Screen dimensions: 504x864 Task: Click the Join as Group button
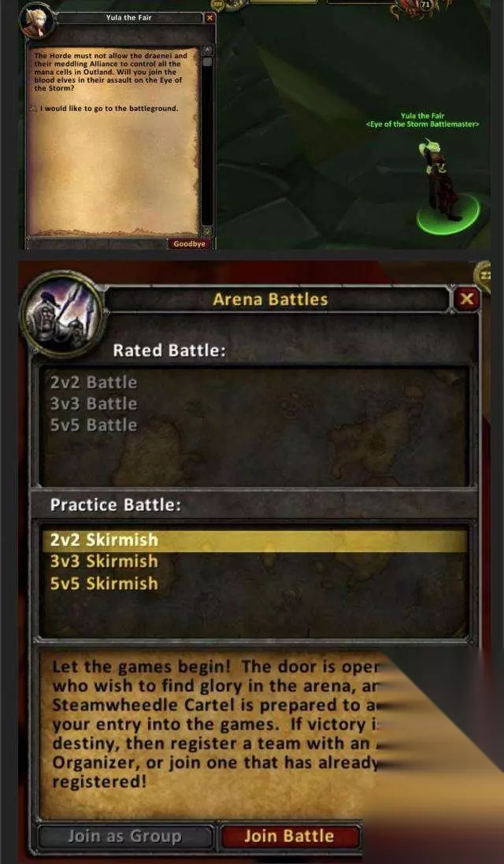point(125,836)
